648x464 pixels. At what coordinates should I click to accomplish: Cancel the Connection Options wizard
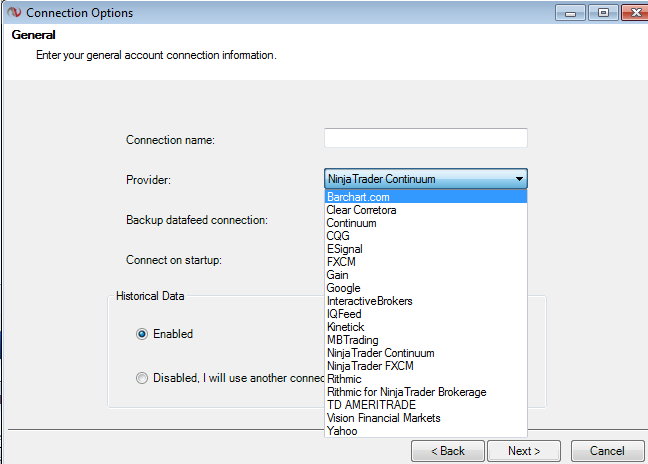click(x=607, y=451)
